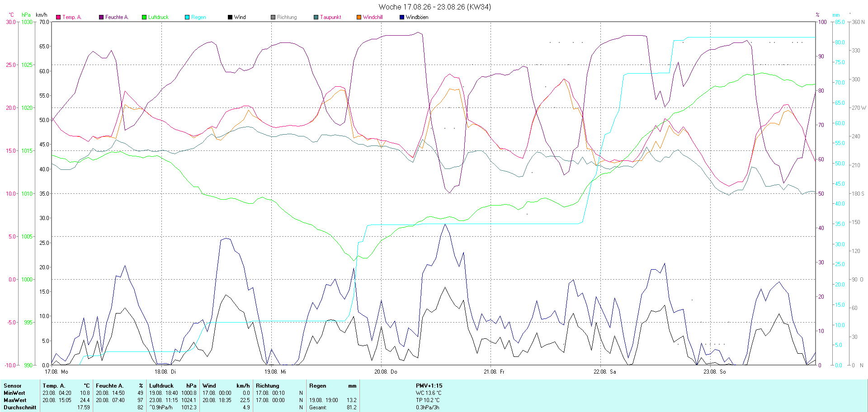The image size is (868, 412).
Task: Click the '20.08. 07:40' maximum humidity timestamp
Action: [x=110, y=400]
